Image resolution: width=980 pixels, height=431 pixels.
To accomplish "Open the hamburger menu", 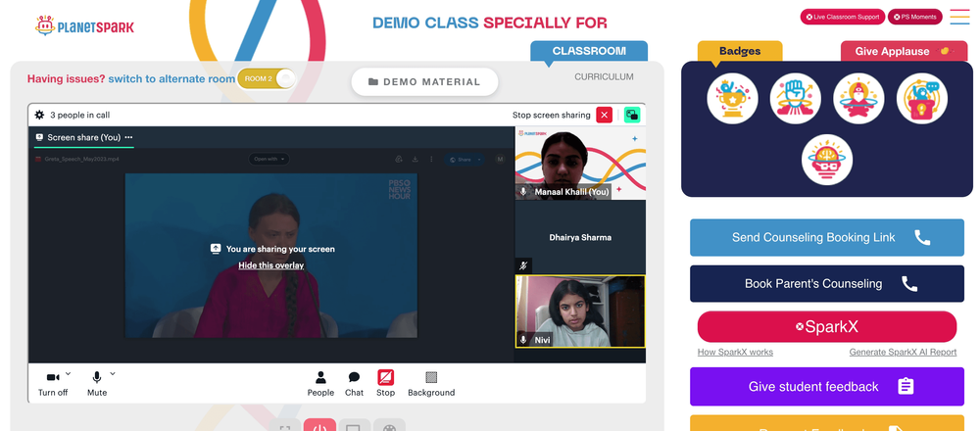I will 959,17.
